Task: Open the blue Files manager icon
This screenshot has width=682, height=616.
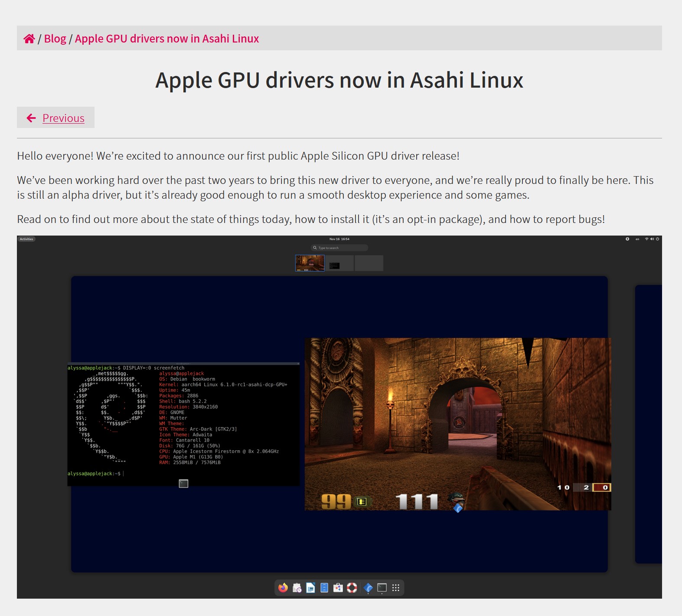Action: tap(324, 588)
